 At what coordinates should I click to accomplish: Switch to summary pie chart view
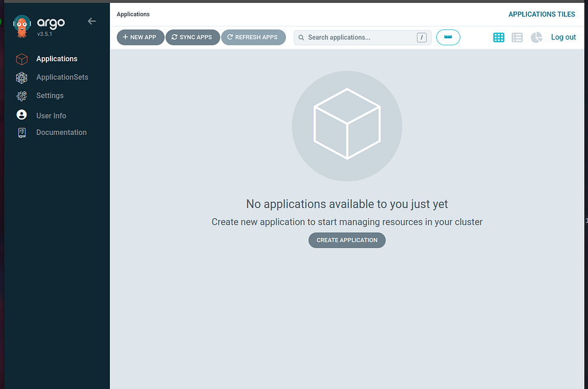pyautogui.click(x=537, y=38)
